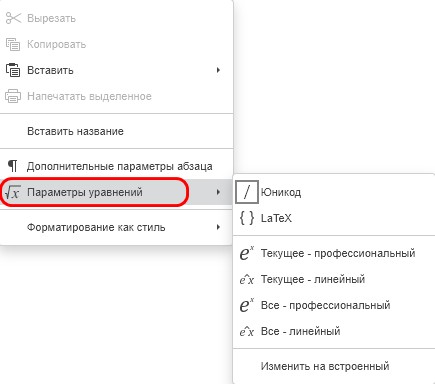Choose Текущее - линейный
435x384 pixels.
point(334,279)
